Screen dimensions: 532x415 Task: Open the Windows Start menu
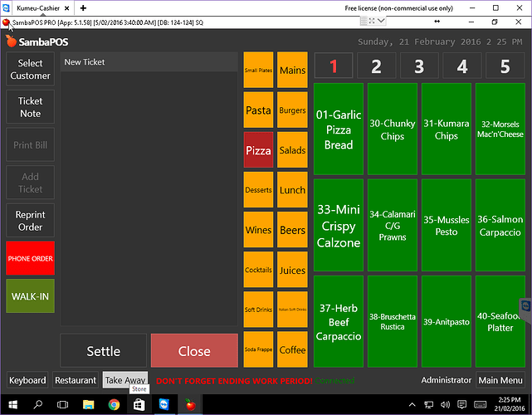[x=12, y=405]
